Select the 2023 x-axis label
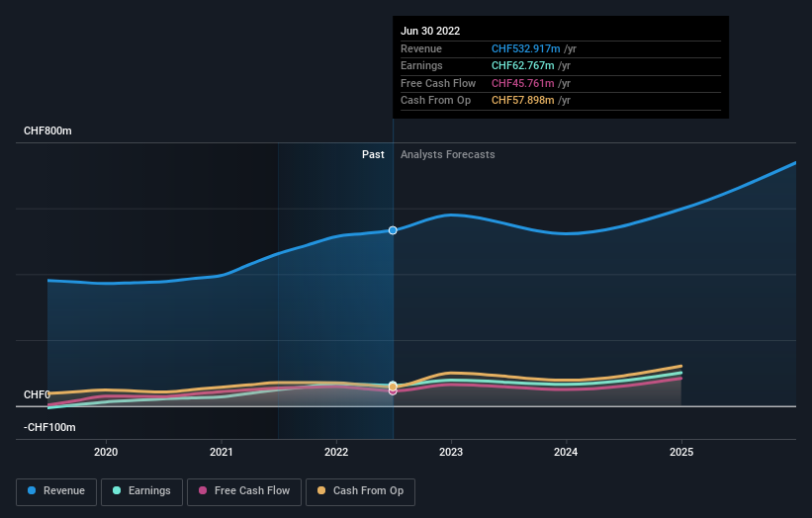The width and height of the screenshot is (812, 518). pos(451,452)
